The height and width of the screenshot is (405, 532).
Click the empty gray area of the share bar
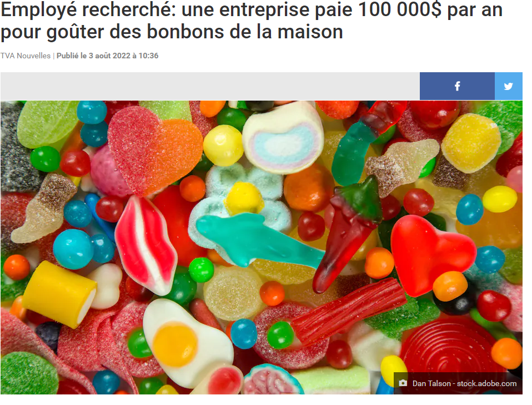click(x=210, y=86)
